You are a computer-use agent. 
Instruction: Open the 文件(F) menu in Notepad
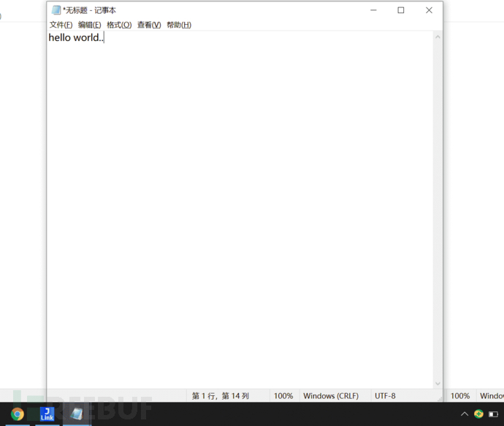(61, 25)
